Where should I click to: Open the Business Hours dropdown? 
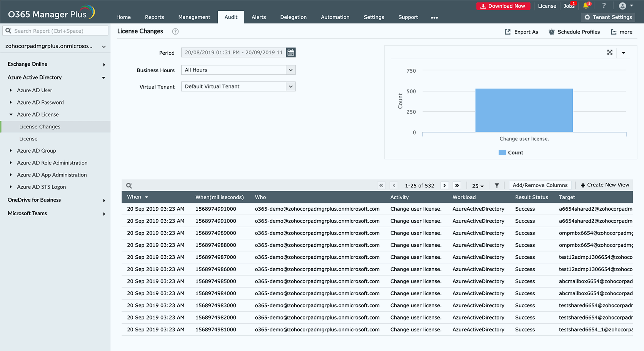(290, 70)
